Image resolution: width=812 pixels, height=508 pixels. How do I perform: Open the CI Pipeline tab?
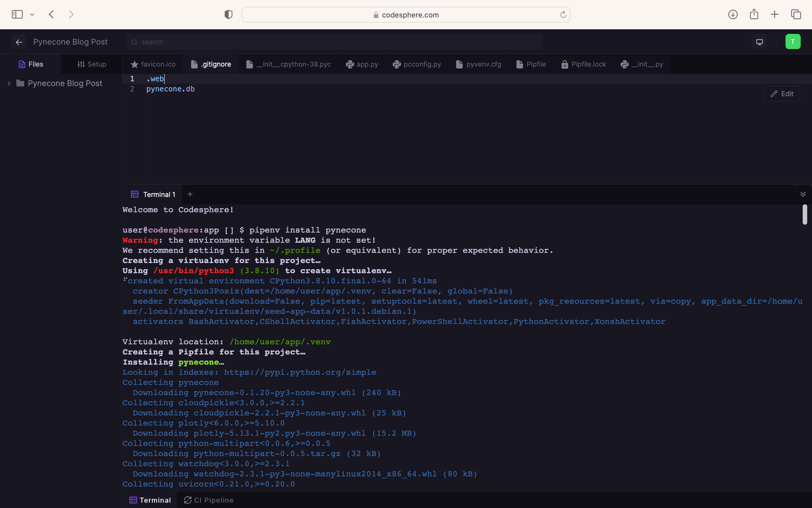click(209, 500)
